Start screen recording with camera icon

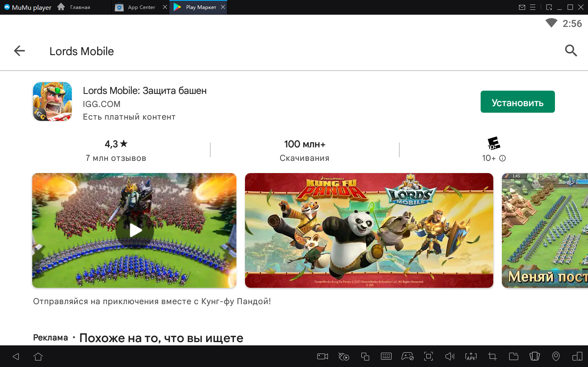tap(323, 356)
